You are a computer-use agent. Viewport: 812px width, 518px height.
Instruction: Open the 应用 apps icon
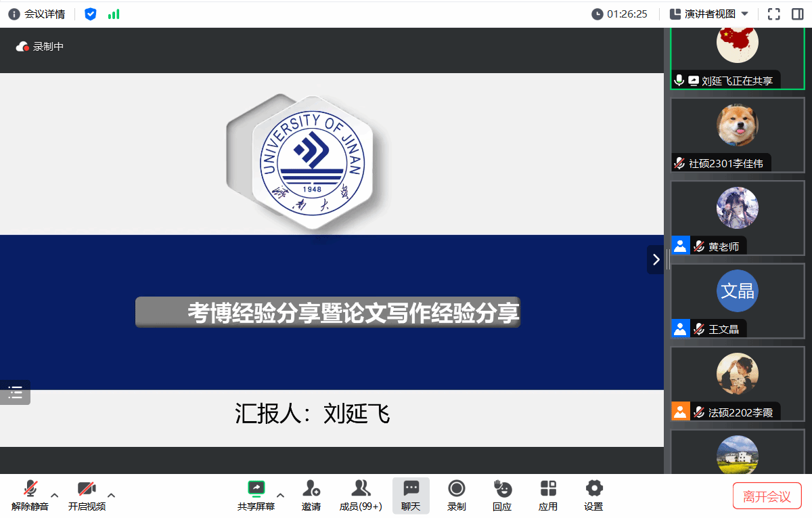pos(548,495)
